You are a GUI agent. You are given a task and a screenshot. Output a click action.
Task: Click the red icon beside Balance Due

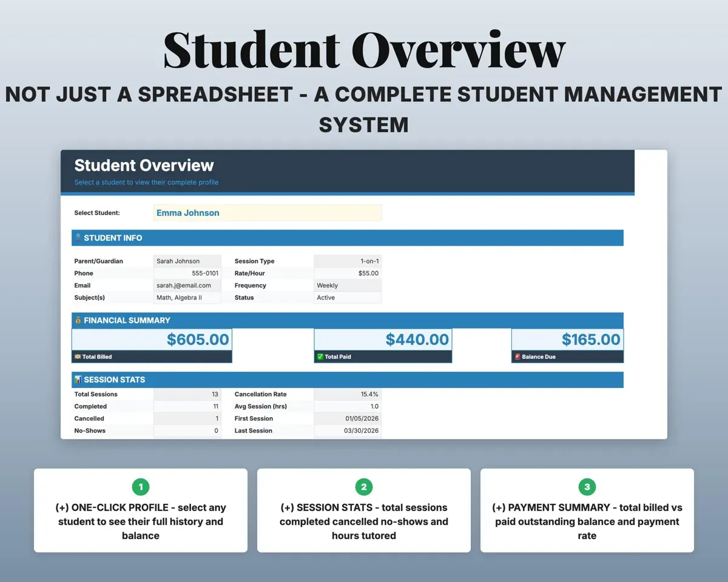coord(517,356)
